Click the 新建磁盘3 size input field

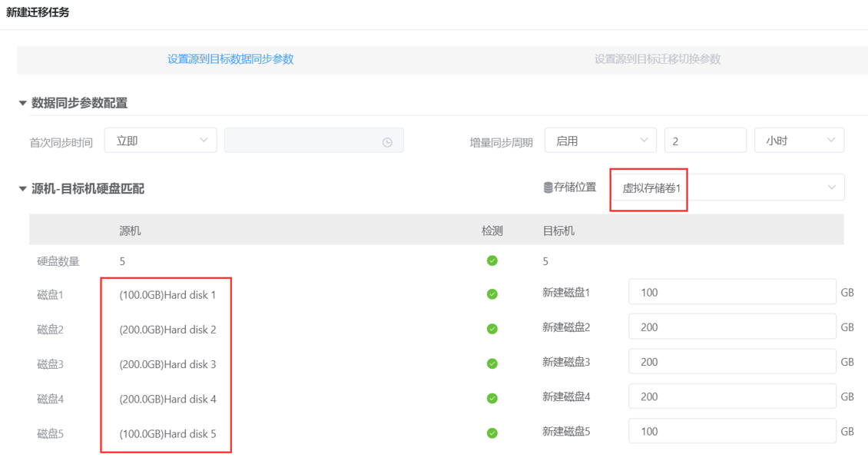point(731,362)
